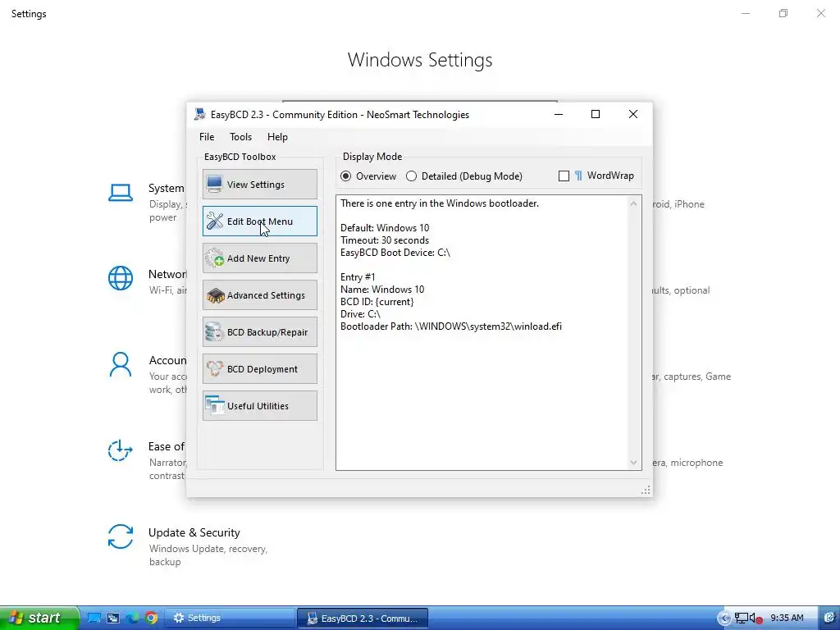Click the Network globe icon in Settings
Image resolution: width=840 pixels, height=630 pixels.
coord(121,278)
